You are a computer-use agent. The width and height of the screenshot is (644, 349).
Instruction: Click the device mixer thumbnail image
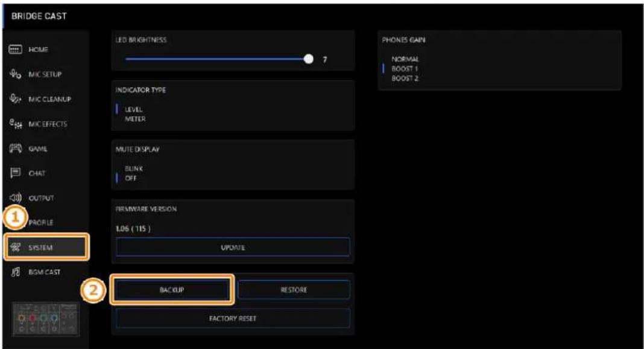[45, 319]
